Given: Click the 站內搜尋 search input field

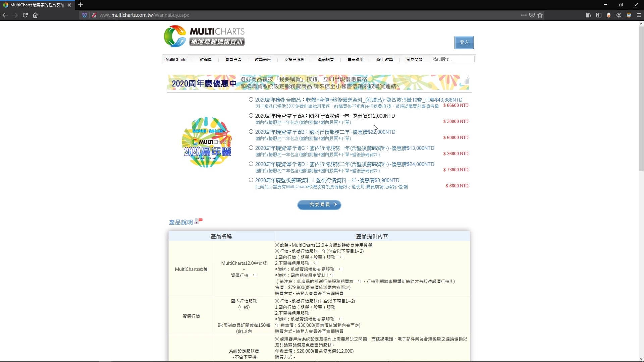Looking at the screenshot, I should point(453,59).
